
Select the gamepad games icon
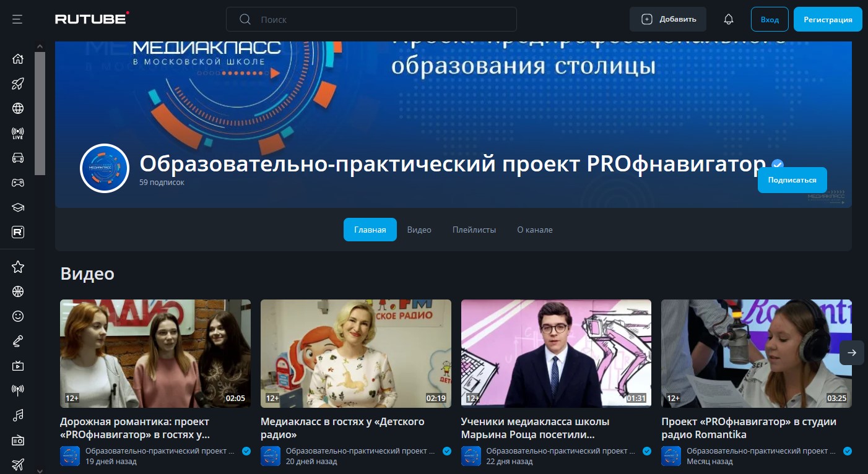pos(18,183)
